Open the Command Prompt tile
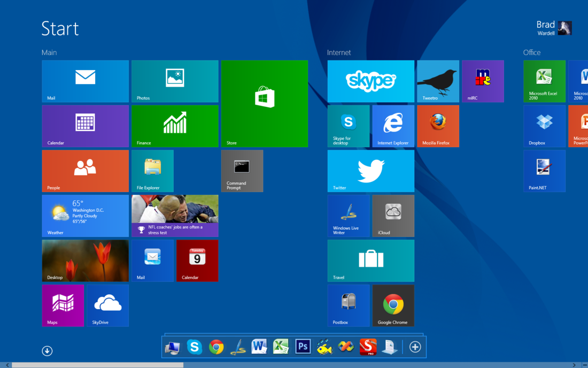This screenshot has width=588, height=368. click(x=242, y=171)
